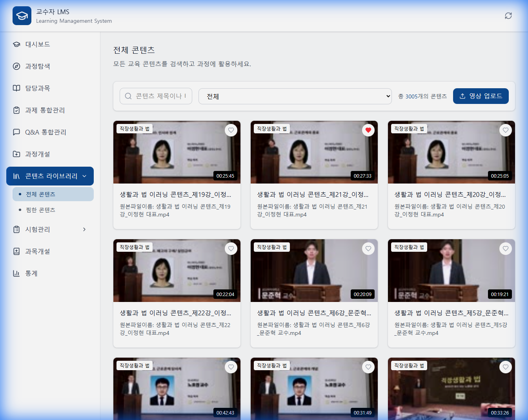This screenshot has height=420, width=528.
Task: Select 과제 통합관리 clipboard icon
Action: (16, 110)
